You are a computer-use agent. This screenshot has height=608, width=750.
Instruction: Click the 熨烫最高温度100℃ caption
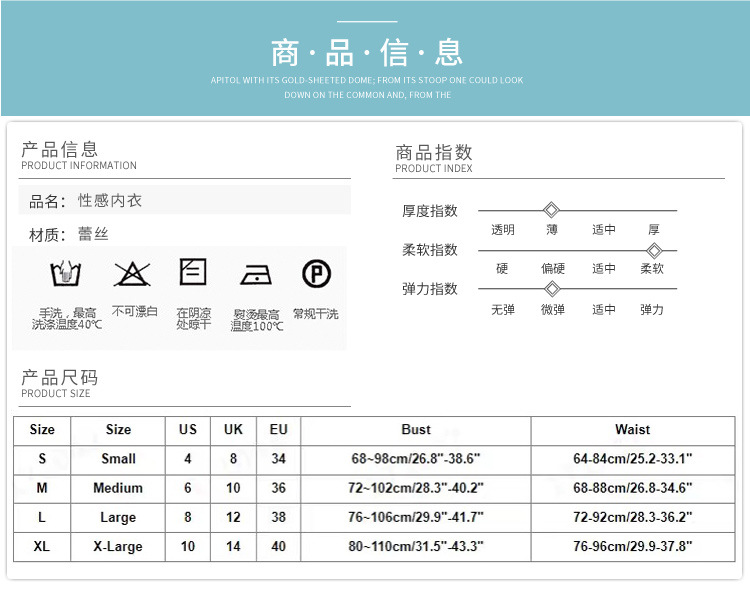tap(257, 320)
